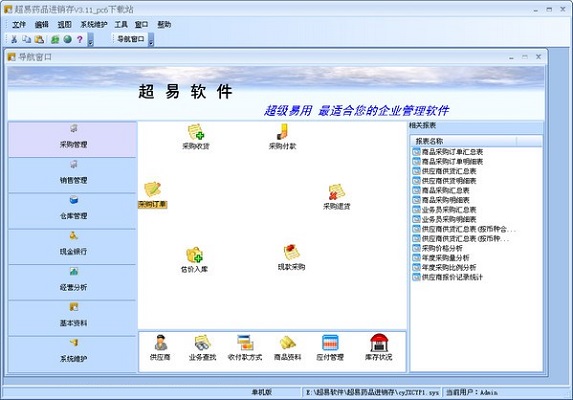Open the 采购退货 purchase return icon

[337, 197]
